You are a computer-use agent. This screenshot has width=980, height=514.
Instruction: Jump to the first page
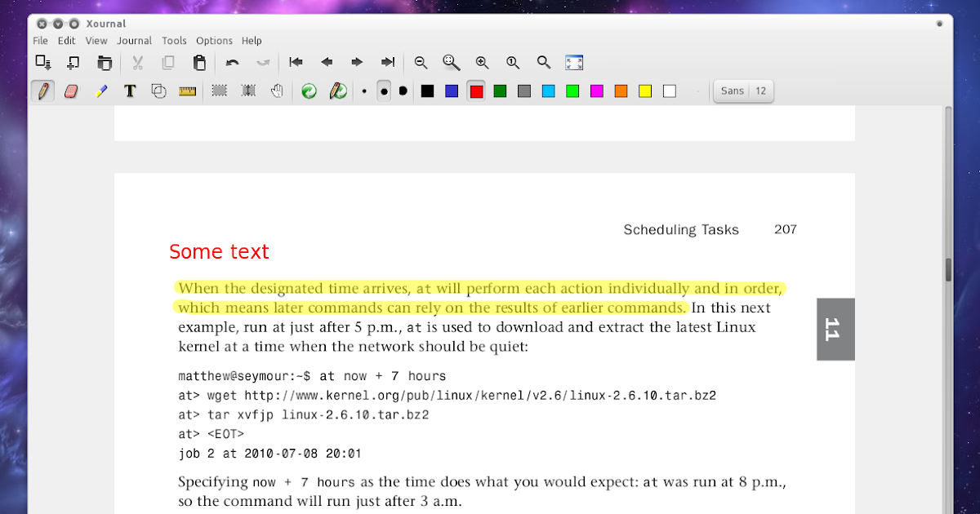(x=296, y=62)
